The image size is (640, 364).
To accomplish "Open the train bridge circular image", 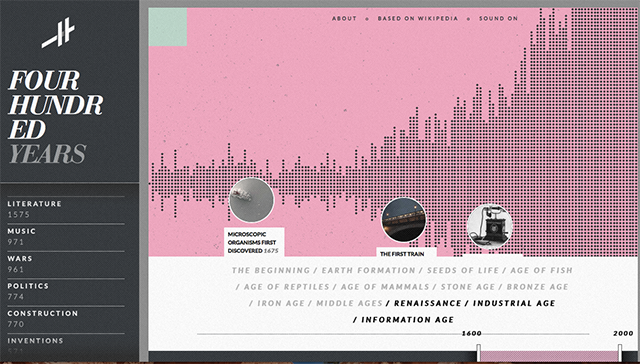I will (x=404, y=220).
